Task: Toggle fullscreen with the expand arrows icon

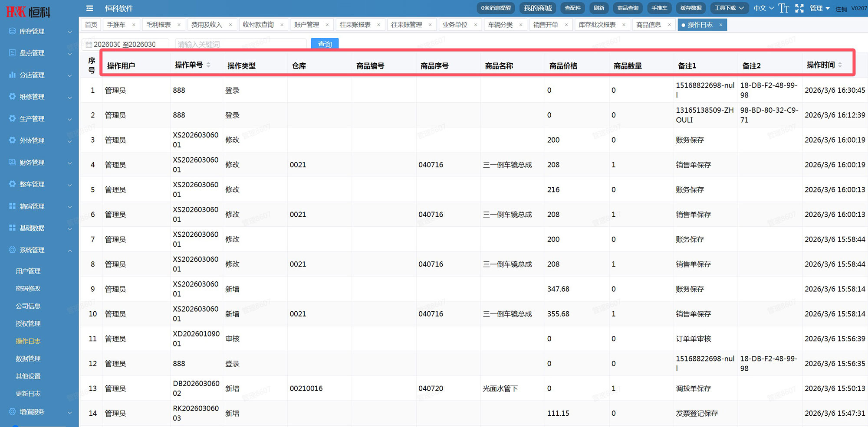Action: [x=799, y=8]
